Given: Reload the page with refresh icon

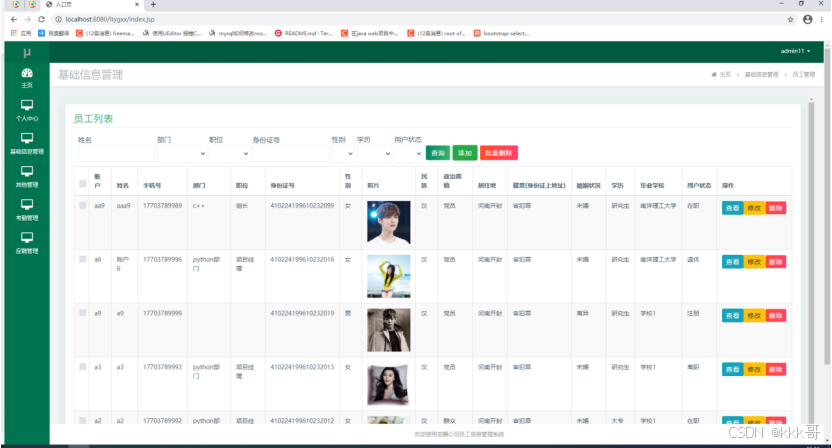Looking at the screenshot, I should [x=41, y=19].
